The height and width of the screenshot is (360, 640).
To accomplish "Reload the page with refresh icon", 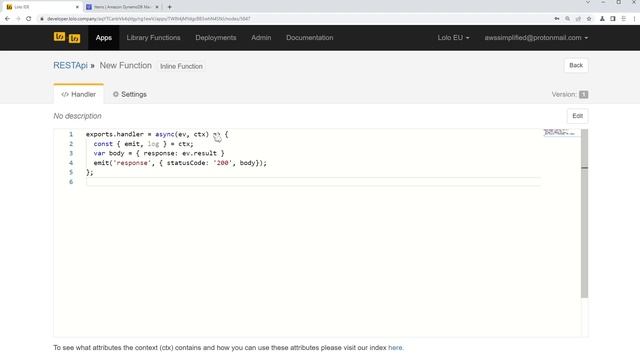I will click(x=29, y=19).
